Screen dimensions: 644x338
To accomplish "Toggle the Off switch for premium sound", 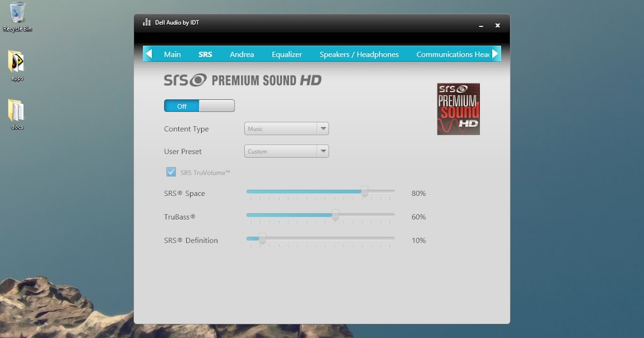I will tap(199, 106).
